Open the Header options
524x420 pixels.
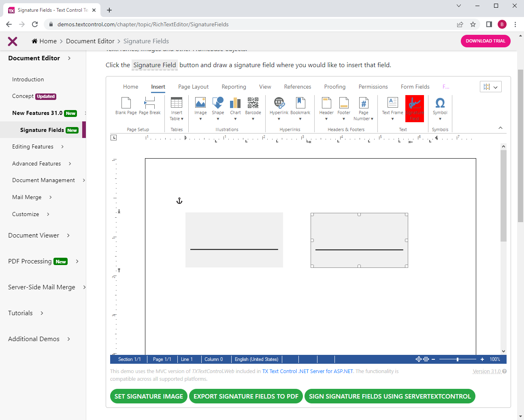(x=326, y=109)
